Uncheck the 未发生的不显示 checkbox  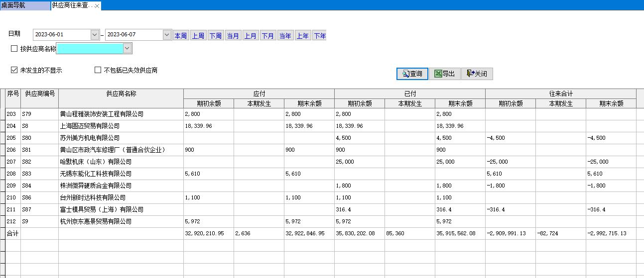pos(14,70)
